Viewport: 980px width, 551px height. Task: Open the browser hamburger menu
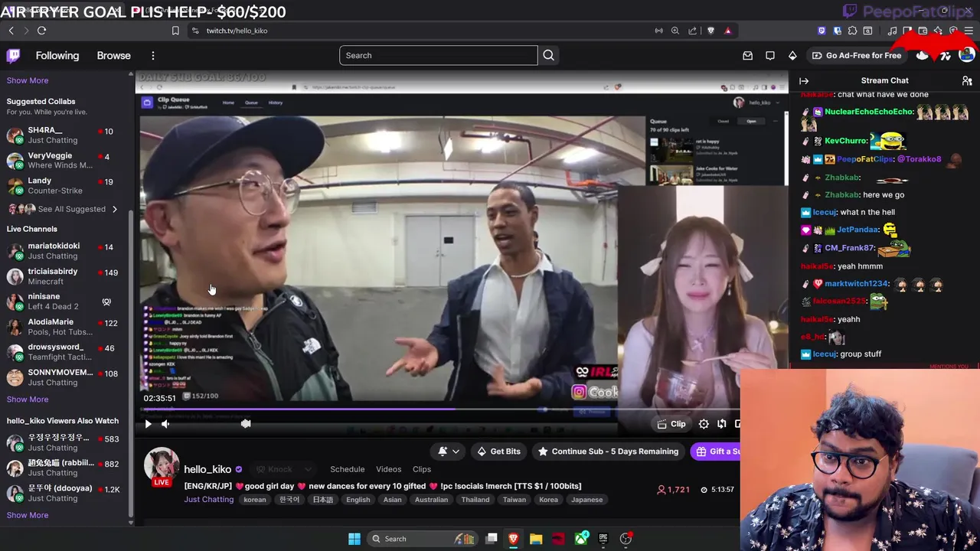969,31
